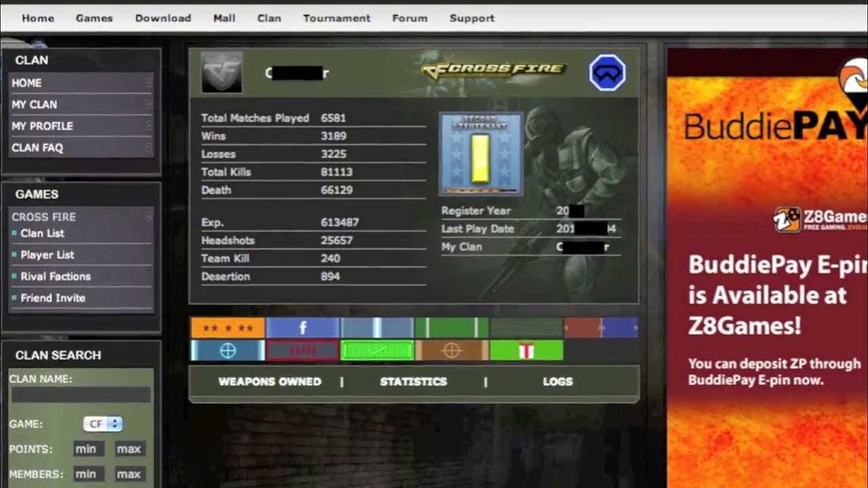Click the Total Matches Played value 6581
The width and height of the screenshot is (868, 488).
point(334,118)
